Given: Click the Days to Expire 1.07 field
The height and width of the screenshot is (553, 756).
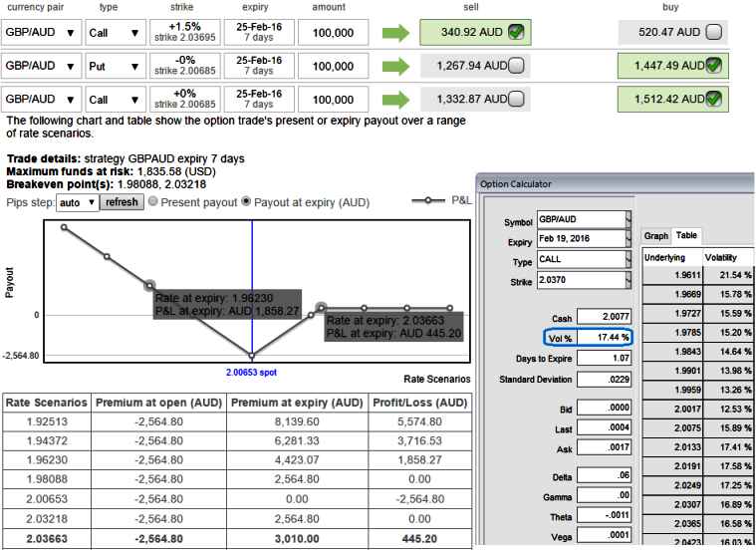Looking at the screenshot, I should coord(605,359).
